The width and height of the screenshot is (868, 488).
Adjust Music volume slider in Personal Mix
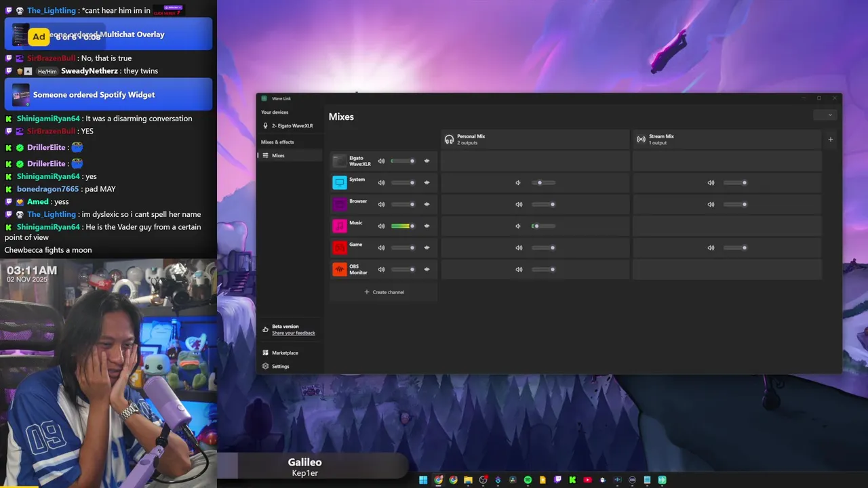(543, 226)
